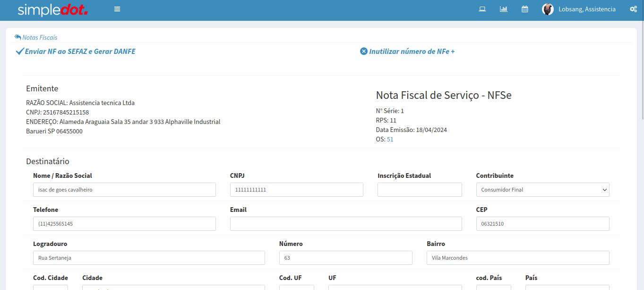Click the user avatar picture
Screen dimensions: 644x290
pos(548,9)
